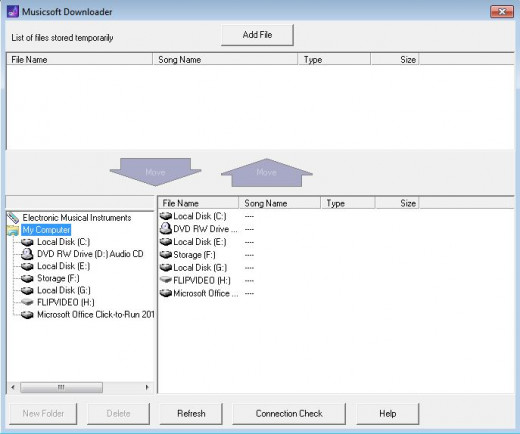520x434 pixels.
Task: Open Help
Action: pos(388,414)
